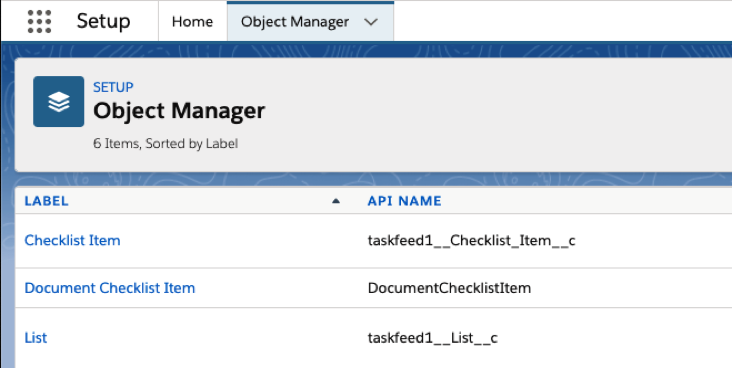Click the Setup app name text
732x368 pixels.
pos(103,21)
